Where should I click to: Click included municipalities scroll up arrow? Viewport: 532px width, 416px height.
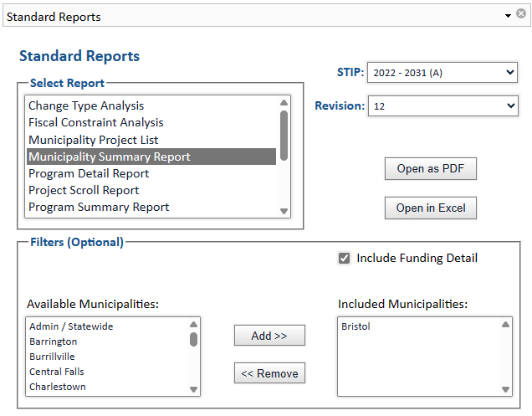point(505,324)
